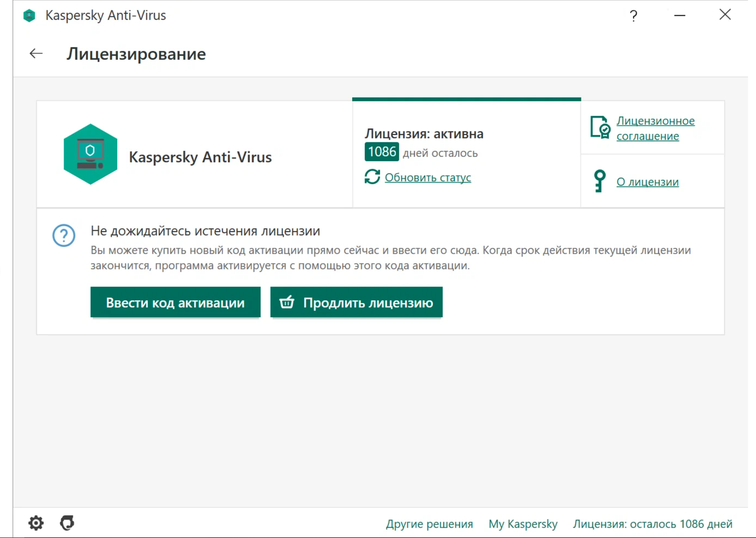Open the О лицензии link
756x538 pixels.
tap(647, 182)
